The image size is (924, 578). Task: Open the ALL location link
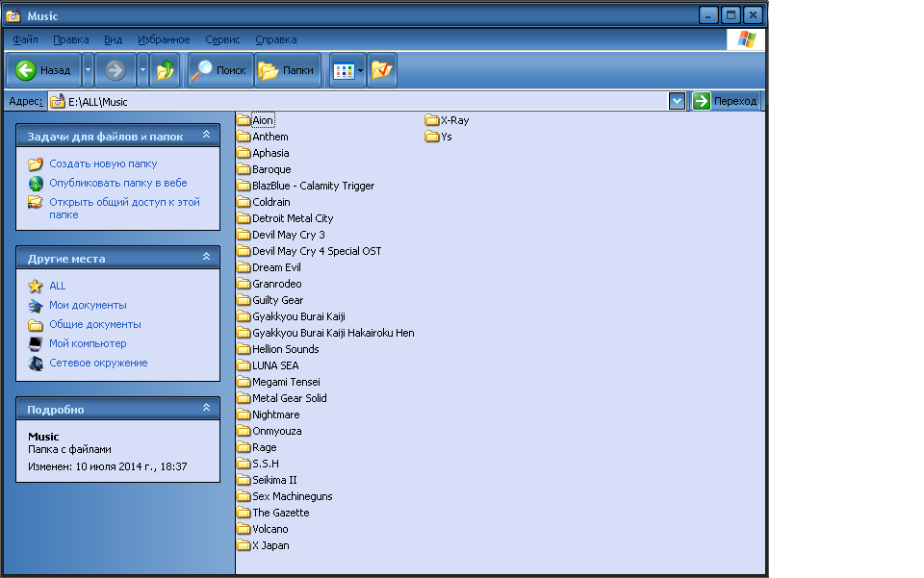click(57, 286)
